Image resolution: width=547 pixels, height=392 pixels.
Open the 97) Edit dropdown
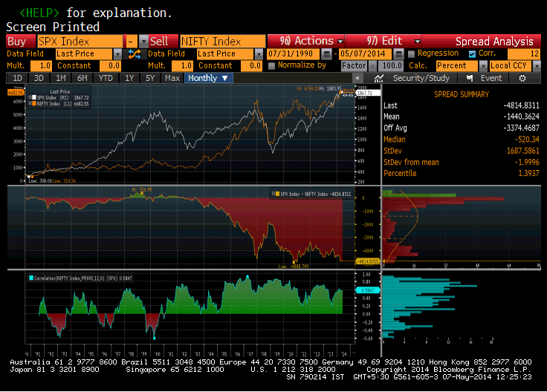[x=383, y=41]
